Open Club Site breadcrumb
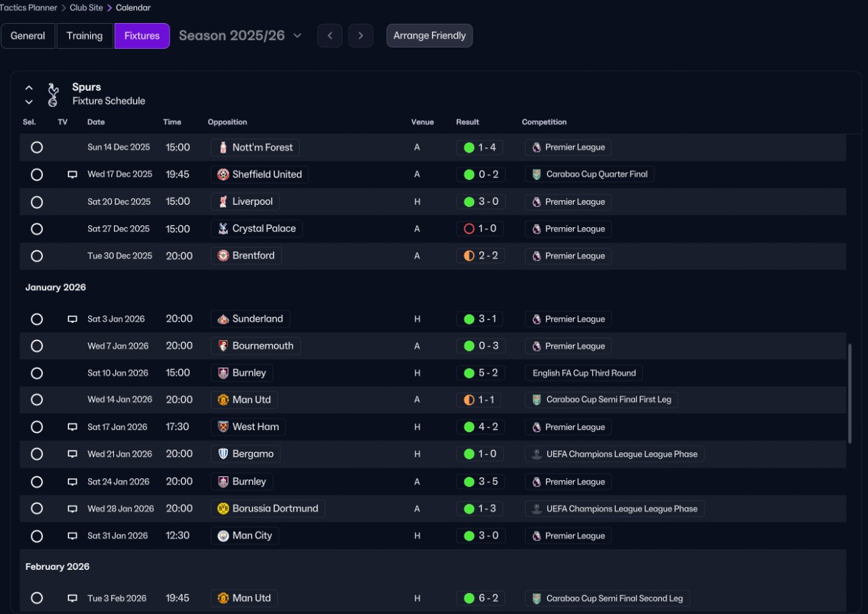 tap(86, 8)
